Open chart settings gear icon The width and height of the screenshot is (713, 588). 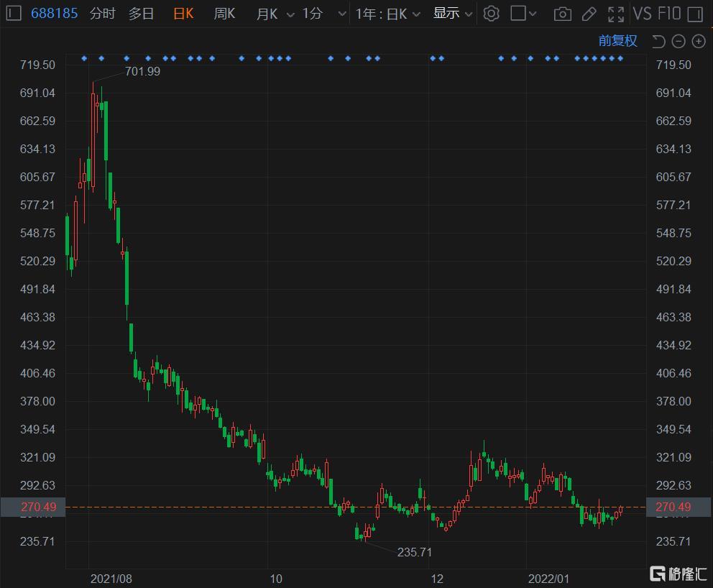click(491, 14)
